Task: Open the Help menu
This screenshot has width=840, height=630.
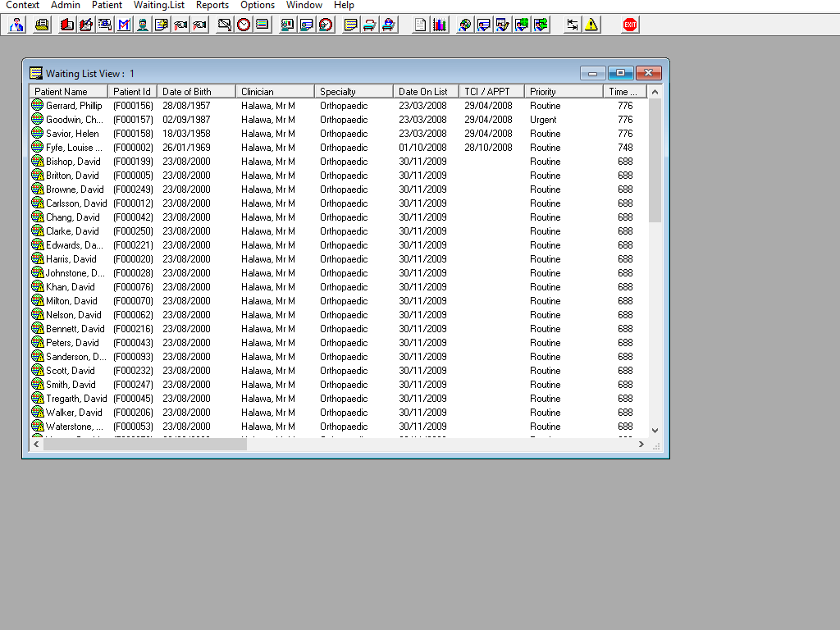Action: coord(344,5)
